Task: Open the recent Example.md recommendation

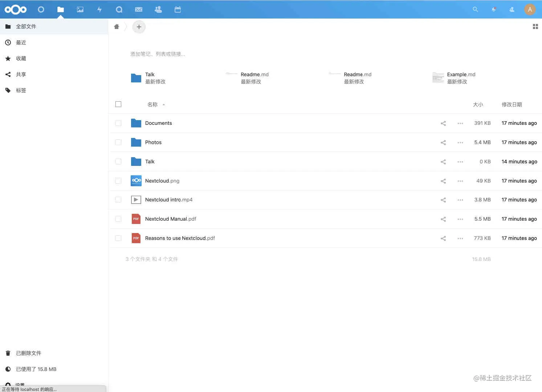Action: (454, 78)
